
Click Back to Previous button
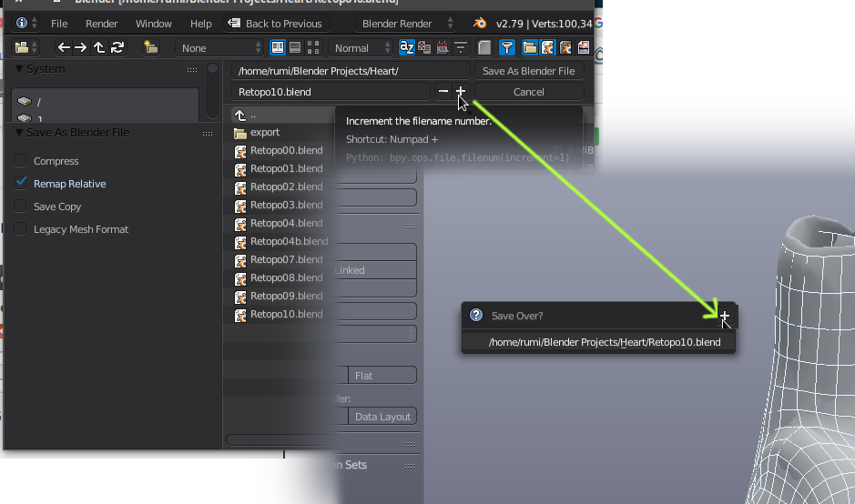pos(275,24)
